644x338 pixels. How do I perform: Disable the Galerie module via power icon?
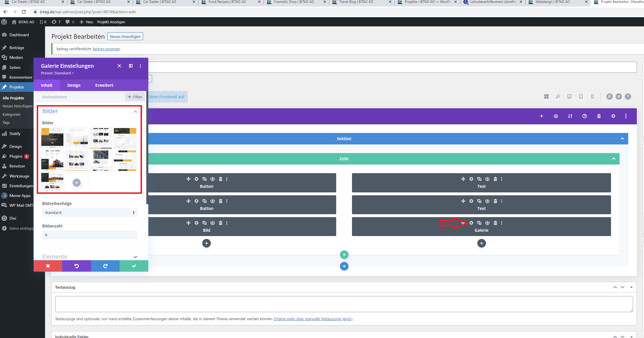pos(487,223)
